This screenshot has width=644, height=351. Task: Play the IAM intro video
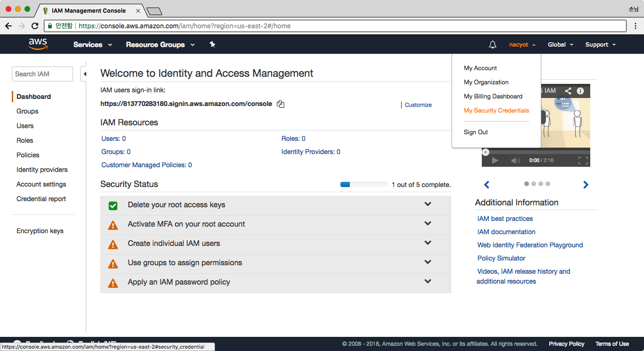tap(495, 161)
